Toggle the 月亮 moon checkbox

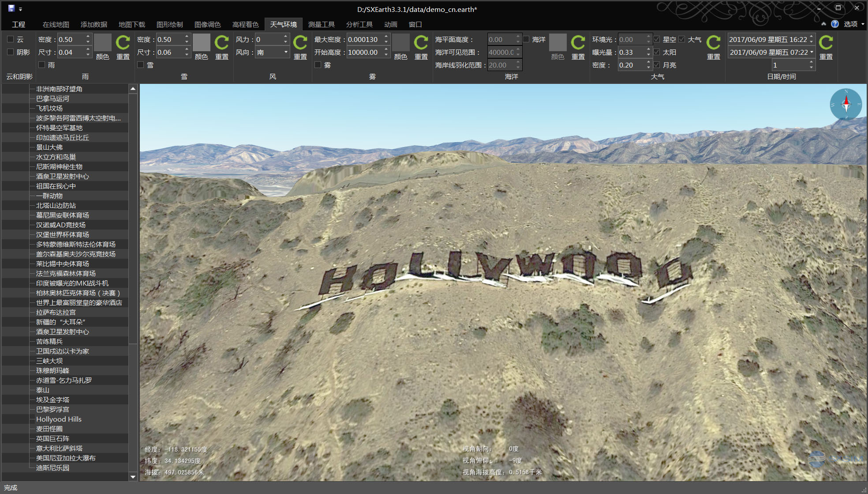(657, 65)
